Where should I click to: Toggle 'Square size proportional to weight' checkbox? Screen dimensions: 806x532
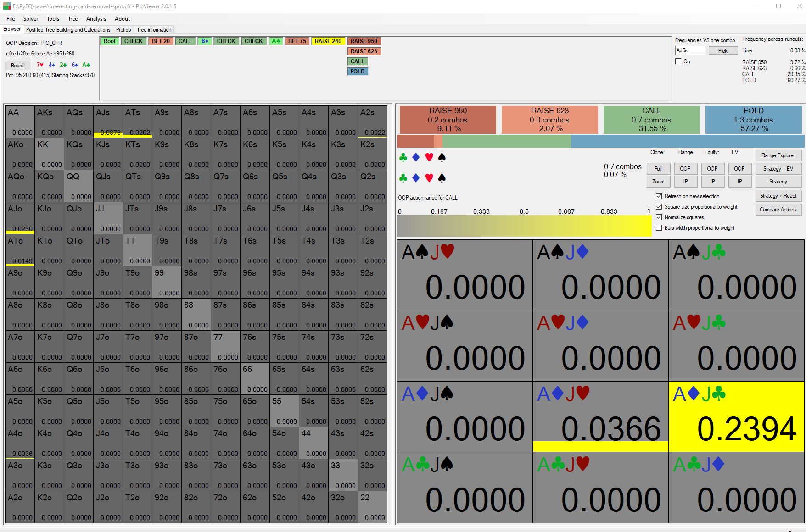click(659, 207)
